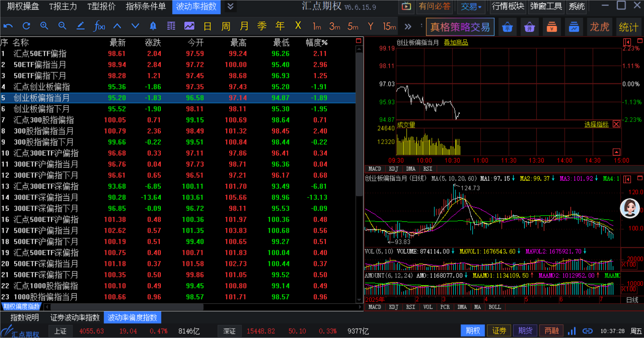Image resolution: width=644 pixels, height=338 pixels.
Task: Open the 行情板块 menu
Action: [508, 6]
